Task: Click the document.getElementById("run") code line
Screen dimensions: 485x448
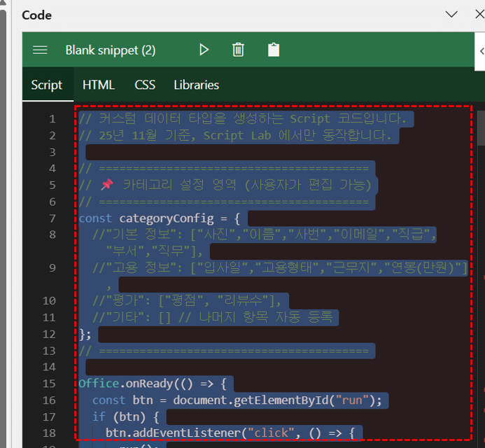Action: (x=238, y=400)
